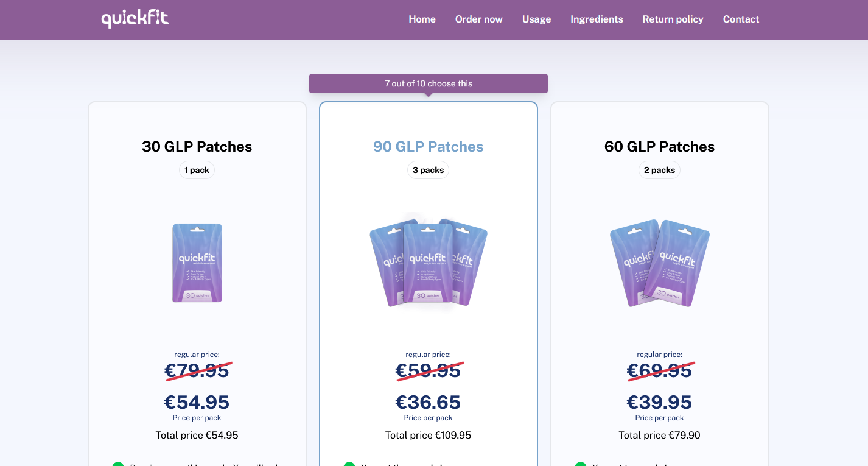View the Ingredients page

597,19
